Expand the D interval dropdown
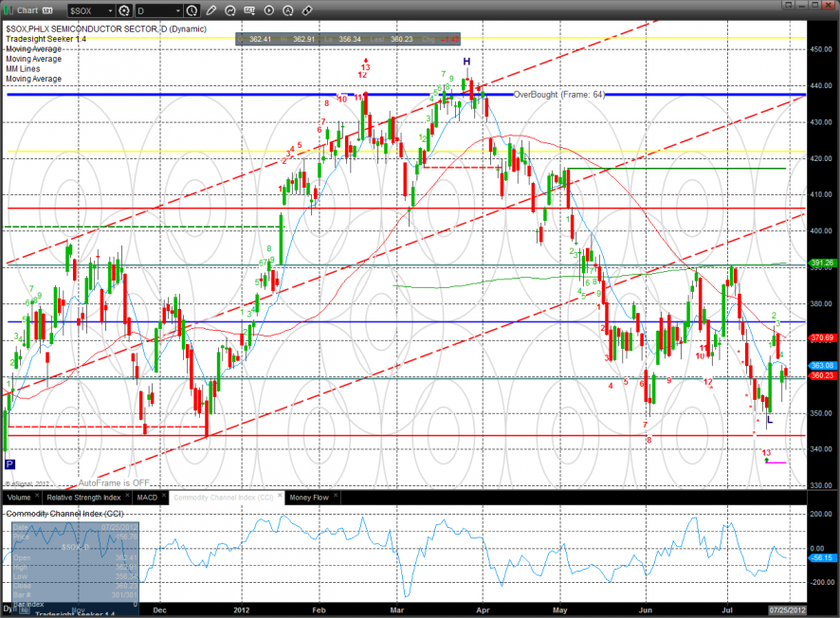This screenshot has height=618, width=840. coord(178,10)
